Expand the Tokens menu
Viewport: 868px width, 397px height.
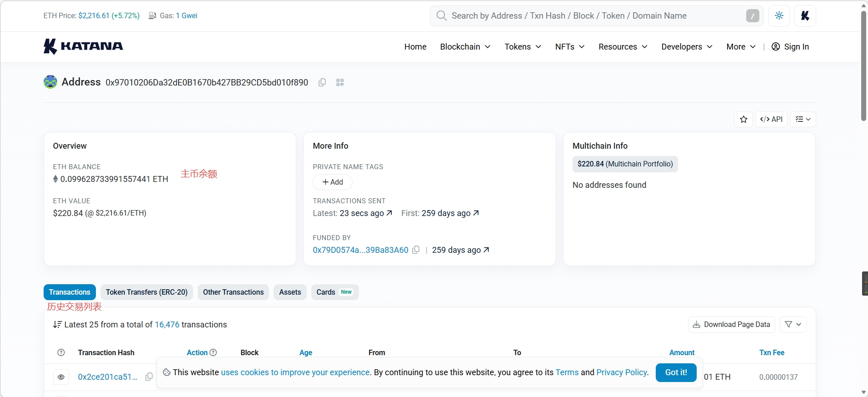coord(523,47)
